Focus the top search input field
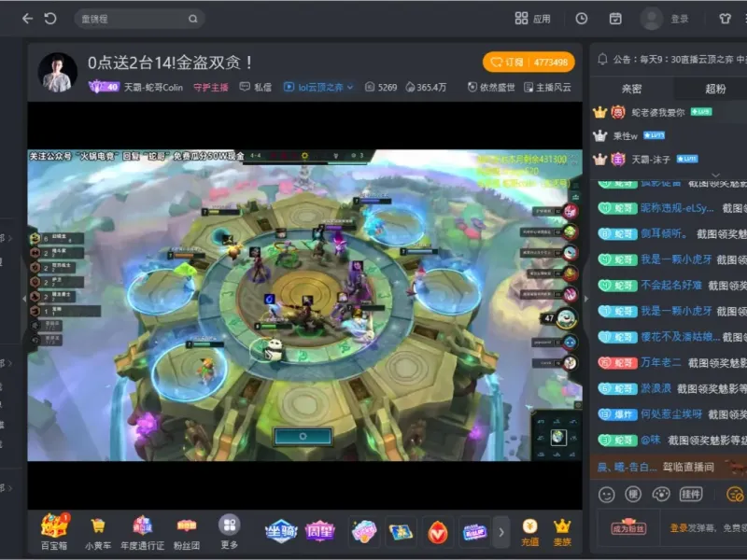The image size is (747, 560). tap(140, 19)
